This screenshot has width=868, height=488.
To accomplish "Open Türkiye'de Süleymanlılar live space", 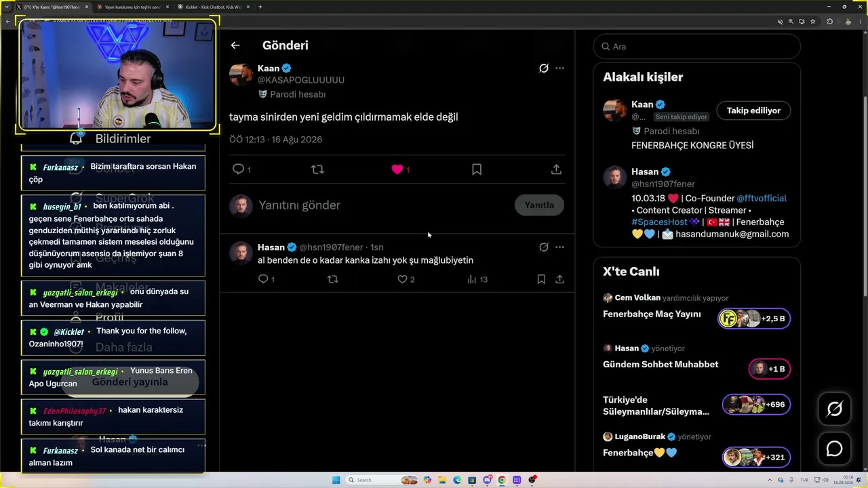I will click(656, 405).
